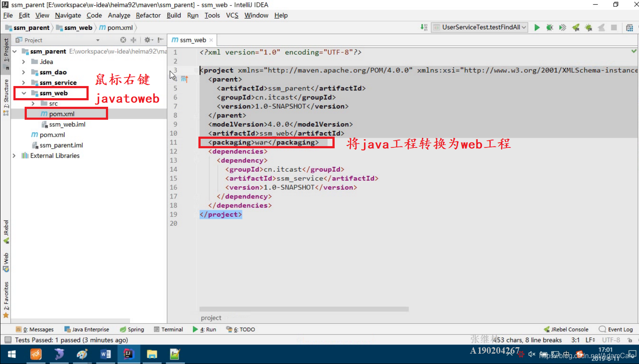Open the Analyze menu
The image size is (639, 364).
point(119,15)
